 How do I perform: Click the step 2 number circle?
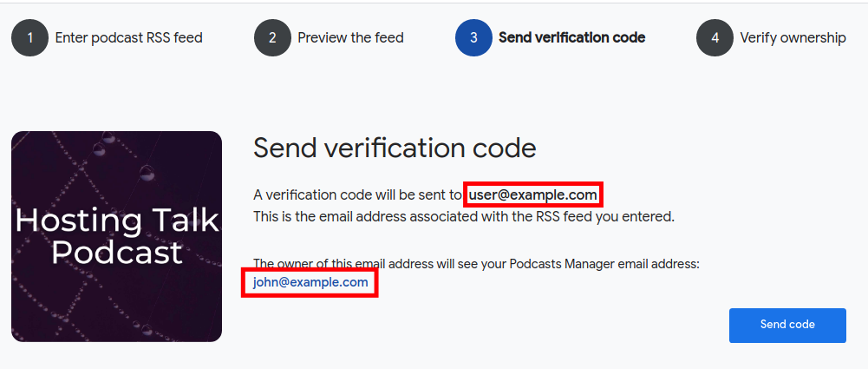click(x=271, y=38)
